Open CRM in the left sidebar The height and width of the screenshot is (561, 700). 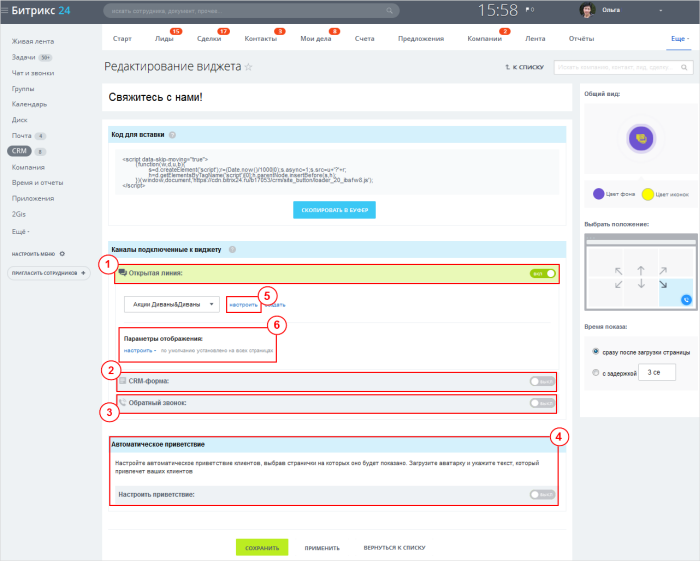(x=19, y=151)
